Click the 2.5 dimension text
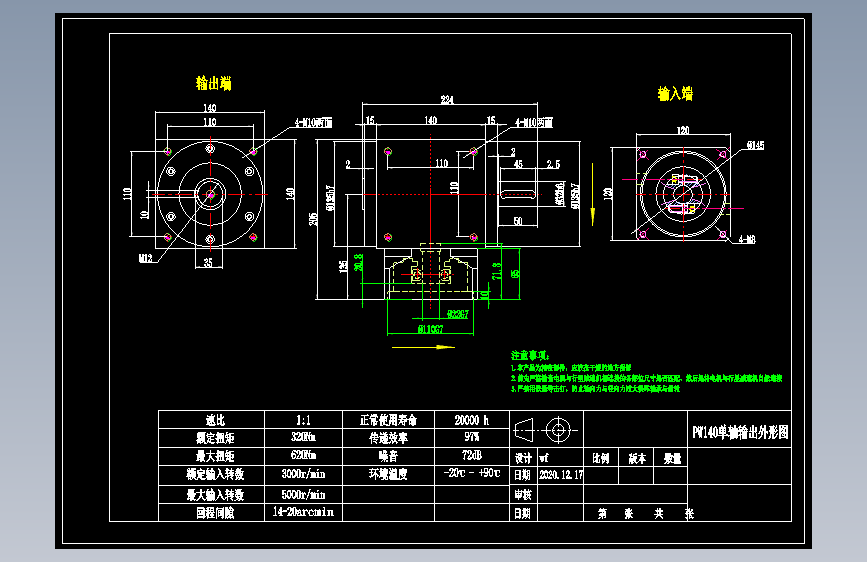 pos(553,164)
